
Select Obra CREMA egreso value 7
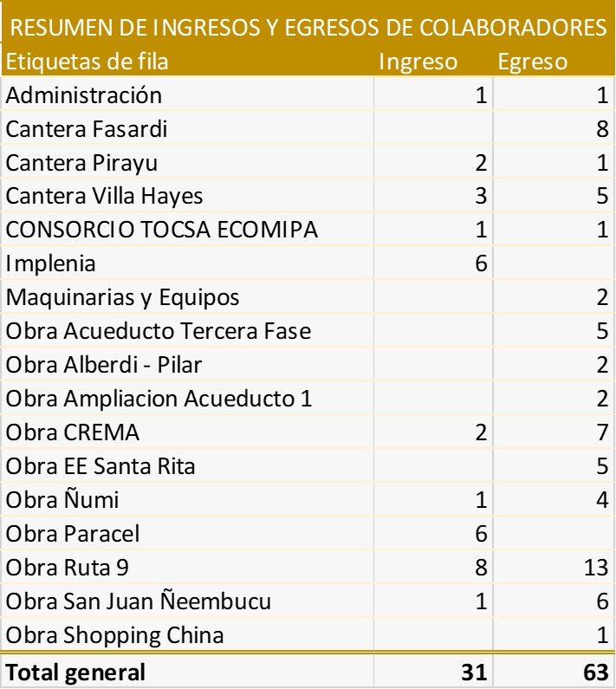click(602, 432)
